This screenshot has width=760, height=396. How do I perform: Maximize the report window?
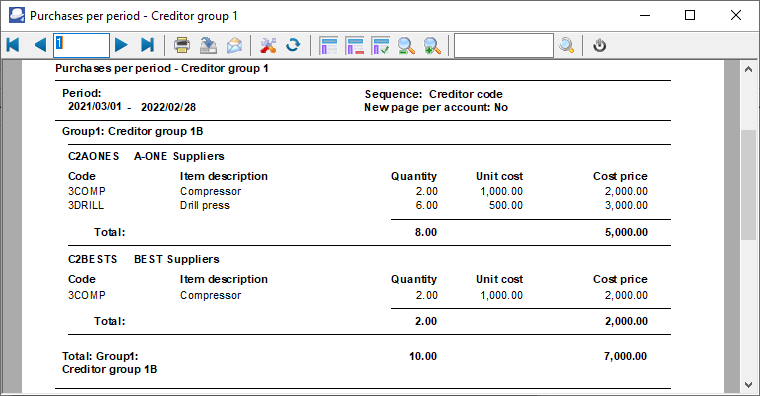coord(690,16)
